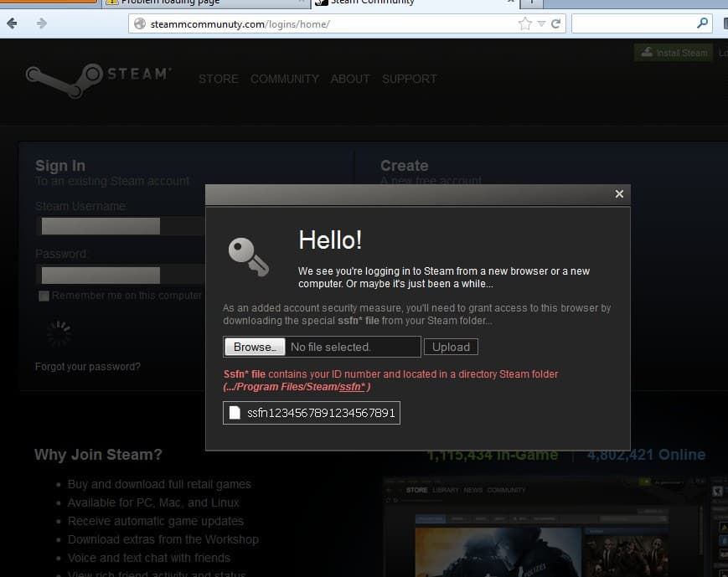Close the Hello dialog with the X
Image resolution: width=728 pixels, height=577 pixels.
[x=619, y=193]
